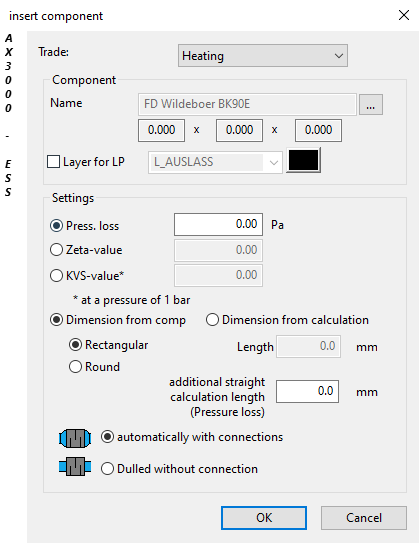The height and width of the screenshot is (544, 420).
Task: Close the insert component window
Action: pyautogui.click(x=404, y=15)
